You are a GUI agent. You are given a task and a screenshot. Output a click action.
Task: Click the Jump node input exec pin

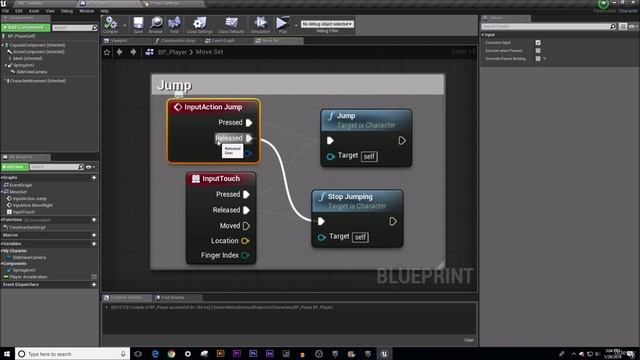click(x=330, y=140)
